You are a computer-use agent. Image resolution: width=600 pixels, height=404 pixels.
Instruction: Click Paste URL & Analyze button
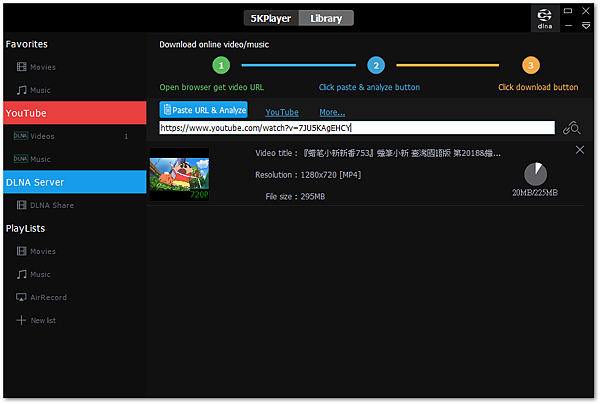(x=204, y=110)
